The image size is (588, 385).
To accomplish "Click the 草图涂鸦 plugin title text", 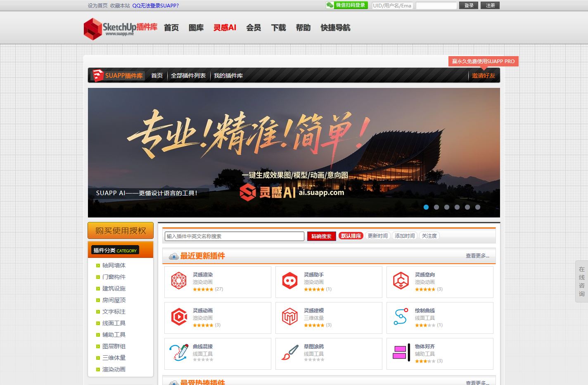I will (314, 347).
